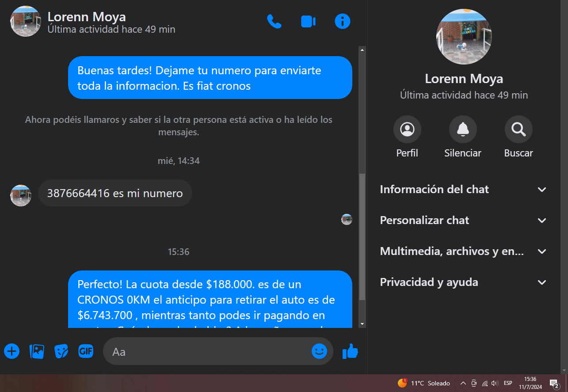This screenshot has height=392, width=568.
Task: Click the chat scrollbar down arrow
Action: pyautogui.click(x=362, y=324)
